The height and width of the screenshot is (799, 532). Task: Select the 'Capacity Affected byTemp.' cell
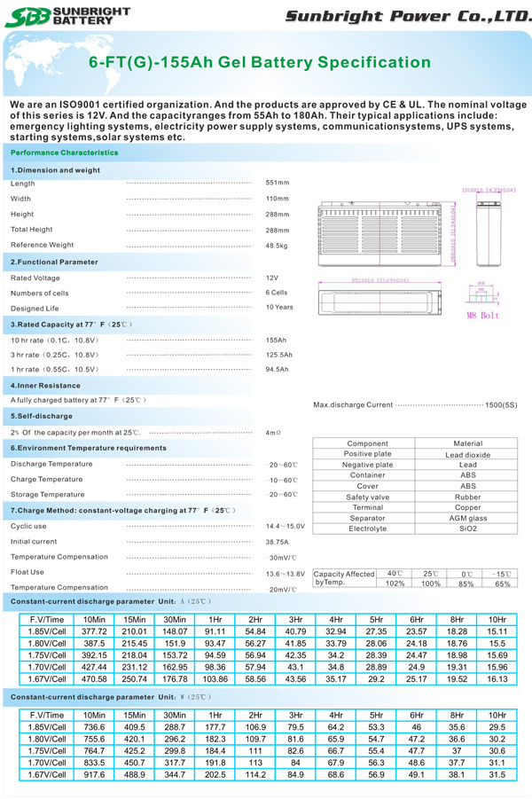(344, 578)
